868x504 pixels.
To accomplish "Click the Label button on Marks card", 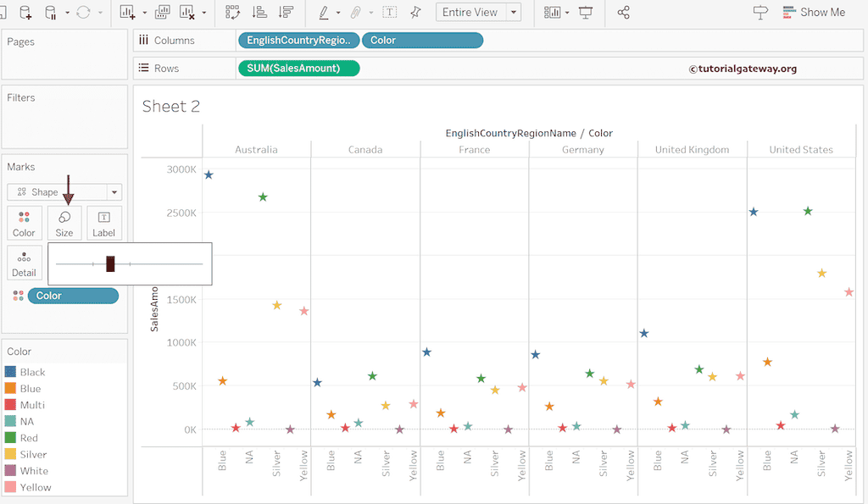I will coord(103,222).
